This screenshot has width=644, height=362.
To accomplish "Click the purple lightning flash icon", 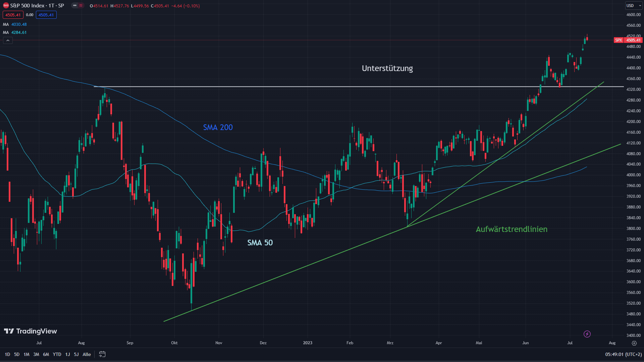I will click(587, 334).
